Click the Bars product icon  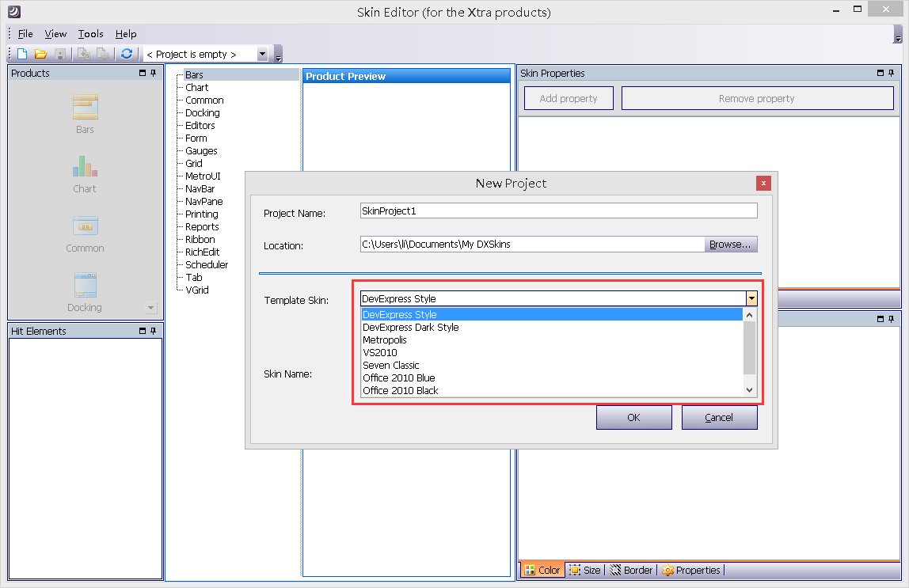[x=86, y=107]
